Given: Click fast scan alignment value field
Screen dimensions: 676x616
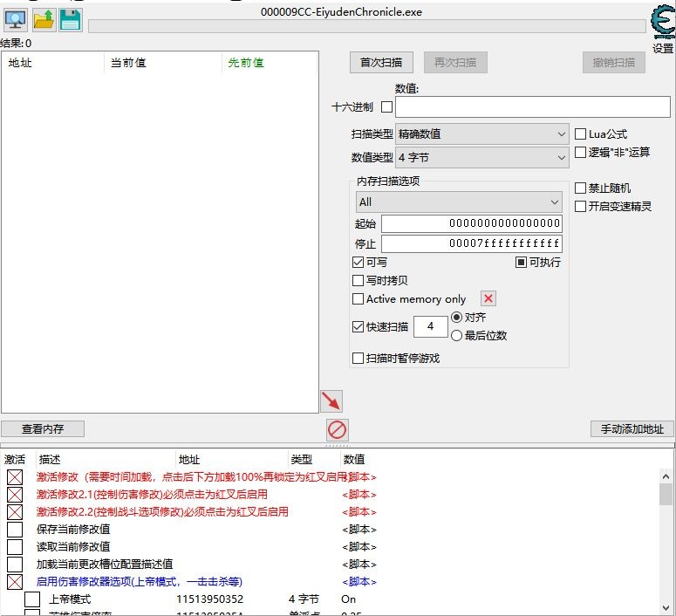Looking at the screenshot, I should coord(430,326).
